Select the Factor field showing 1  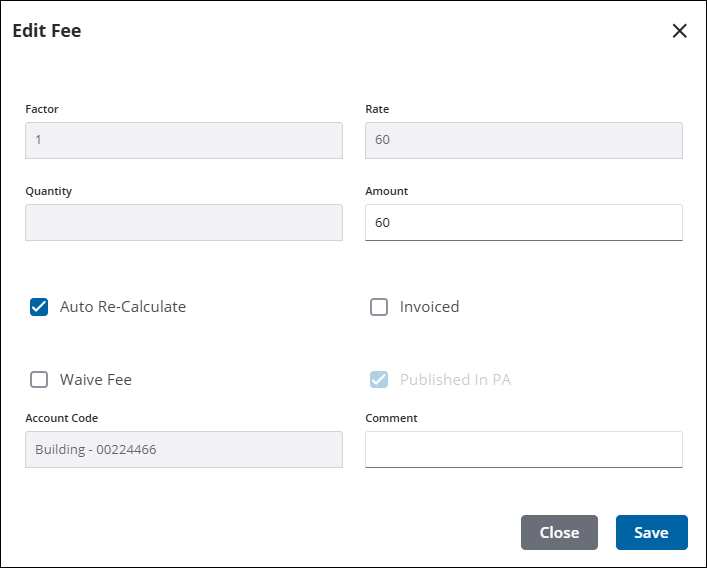(184, 141)
